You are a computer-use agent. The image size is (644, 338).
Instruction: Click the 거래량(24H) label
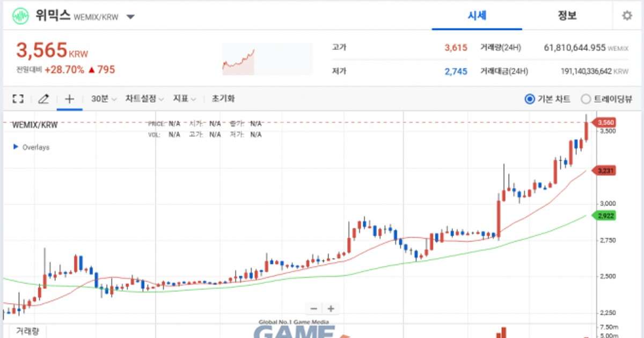(501, 48)
